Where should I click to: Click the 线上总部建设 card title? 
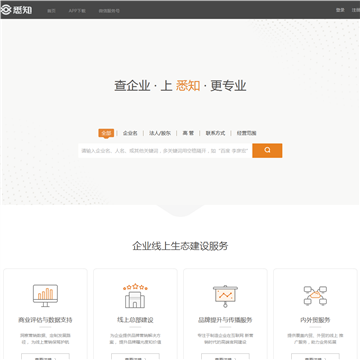point(135,320)
